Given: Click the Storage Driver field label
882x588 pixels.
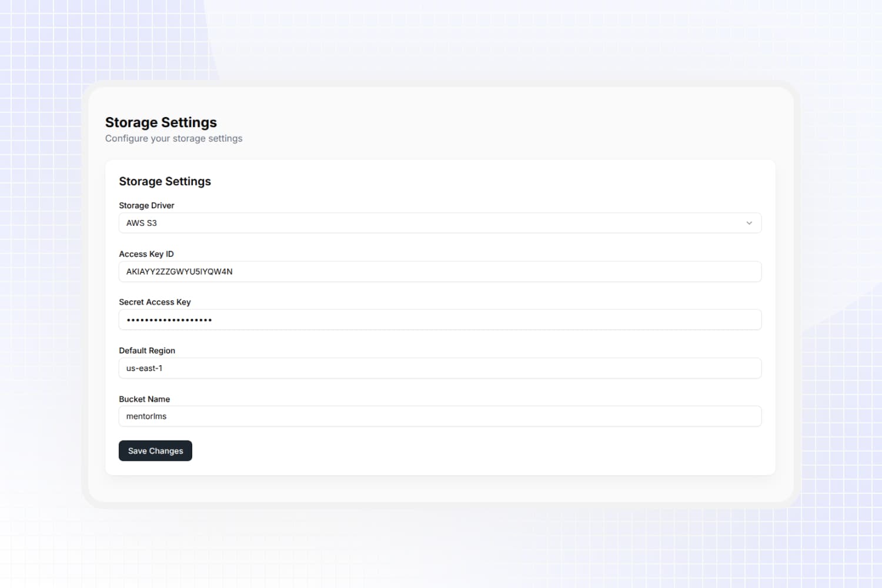Looking at the screenshot, I should [x=146, y=205].
